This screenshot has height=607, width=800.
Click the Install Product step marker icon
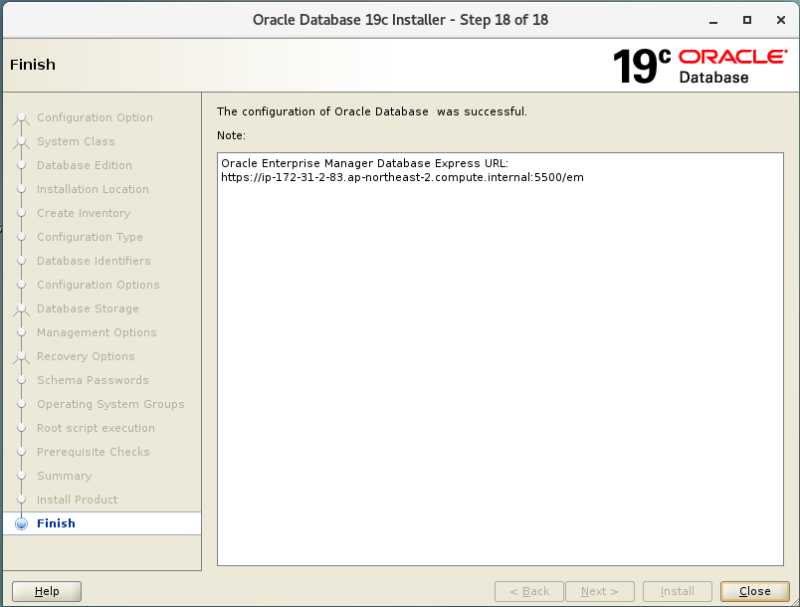(x=22, y=500)
